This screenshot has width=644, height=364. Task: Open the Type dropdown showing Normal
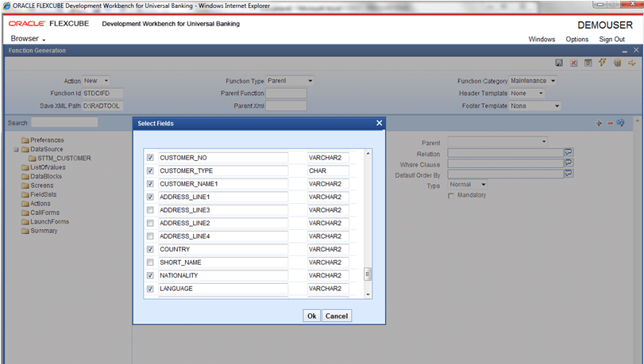coord(468,185)
